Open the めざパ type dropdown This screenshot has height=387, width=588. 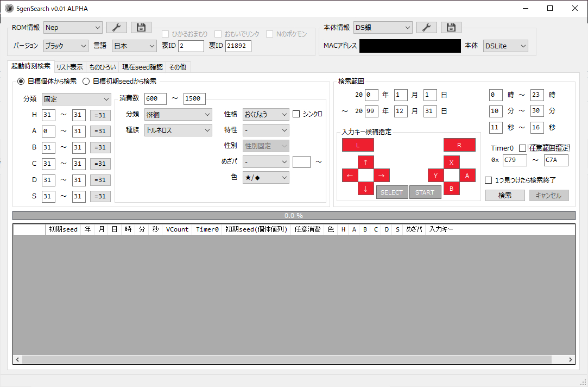[x=266, y=162]
